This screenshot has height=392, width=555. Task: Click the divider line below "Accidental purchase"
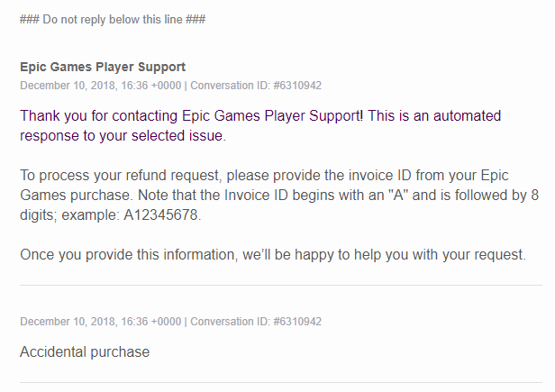coord(281,383)
